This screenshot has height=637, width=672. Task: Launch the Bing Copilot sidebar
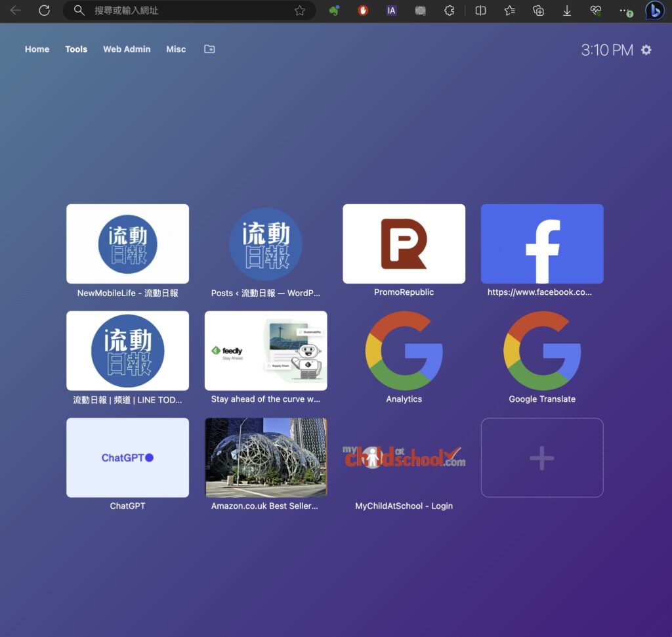(x=655, y=11)
